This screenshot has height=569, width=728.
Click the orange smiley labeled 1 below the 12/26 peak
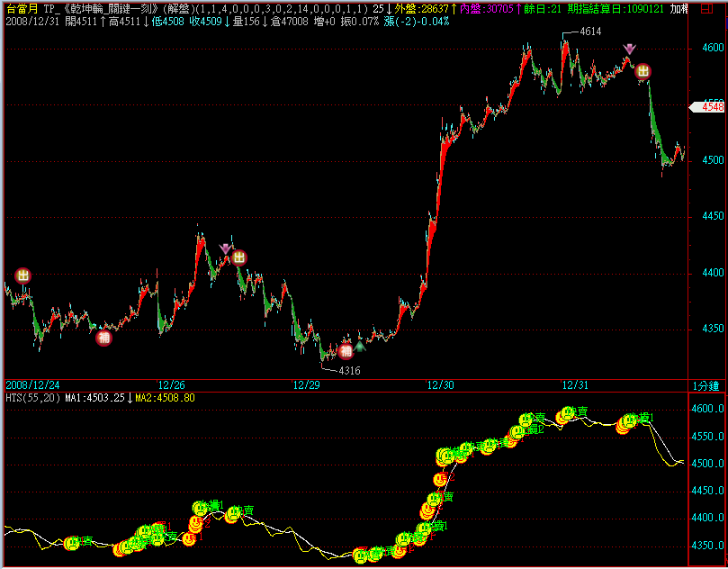[x=189, y=538]
